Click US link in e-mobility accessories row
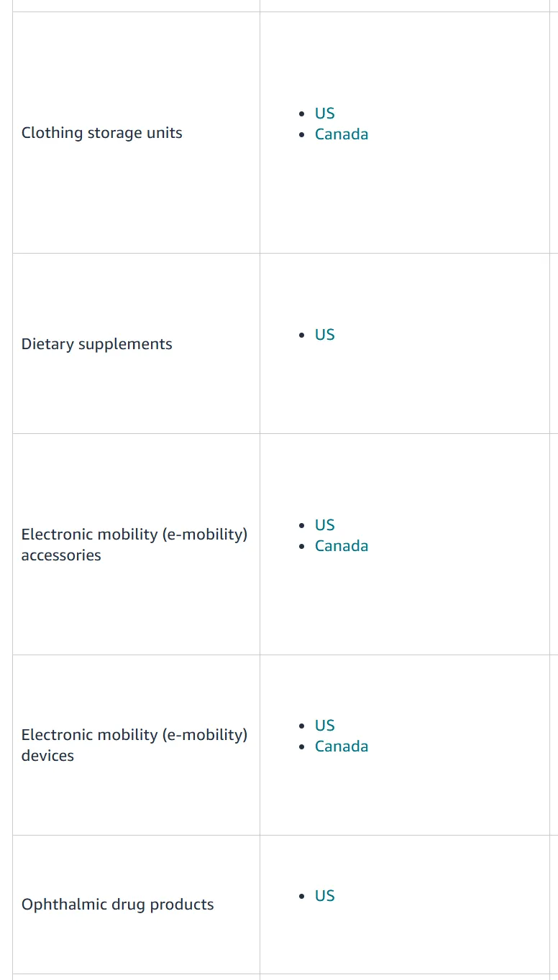558x980 pixels. (x=324, y=525)
